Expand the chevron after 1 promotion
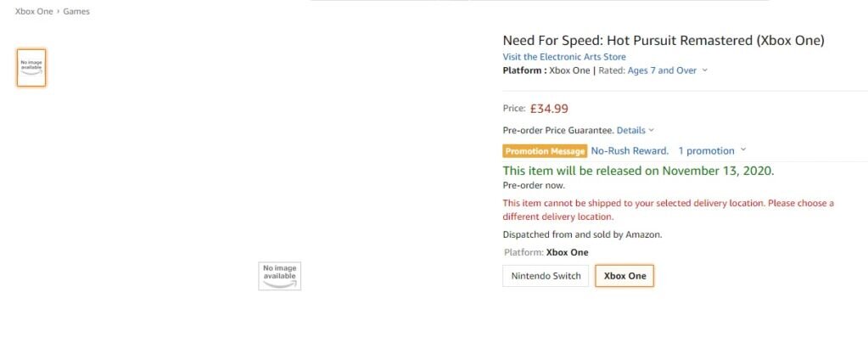The height and width of the screenshot is (354, 868). pos(743,150)
